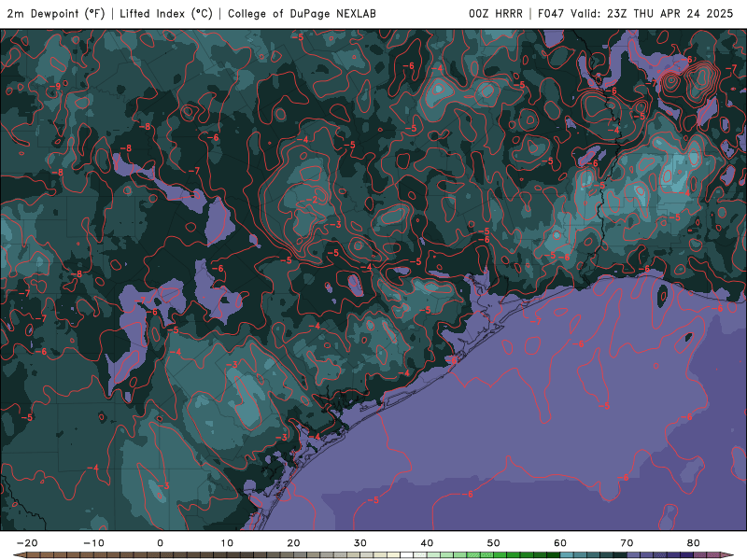Click the -20 label on the color scale
Image resolution: width=747 pixels, height=560 pixels.
27,543
